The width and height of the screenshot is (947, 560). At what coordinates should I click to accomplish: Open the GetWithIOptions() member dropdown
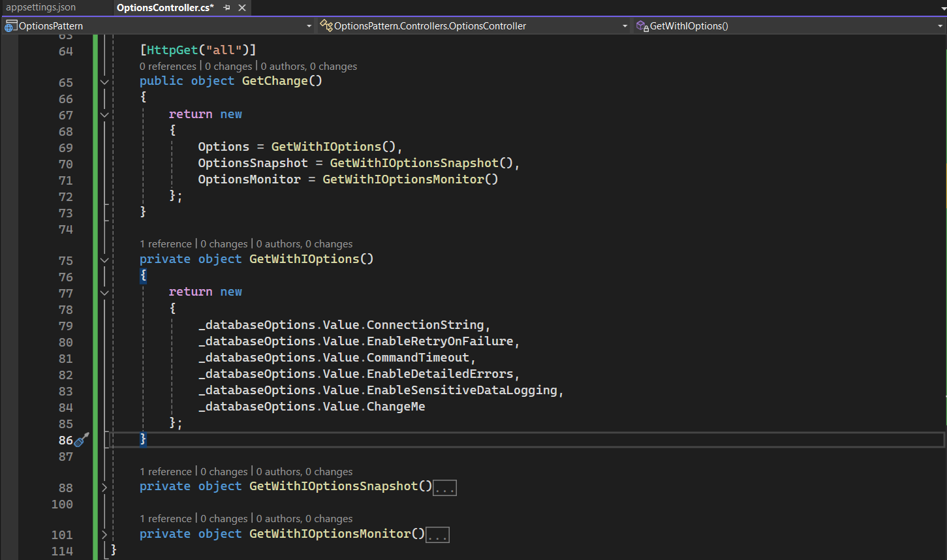(940, 26)
